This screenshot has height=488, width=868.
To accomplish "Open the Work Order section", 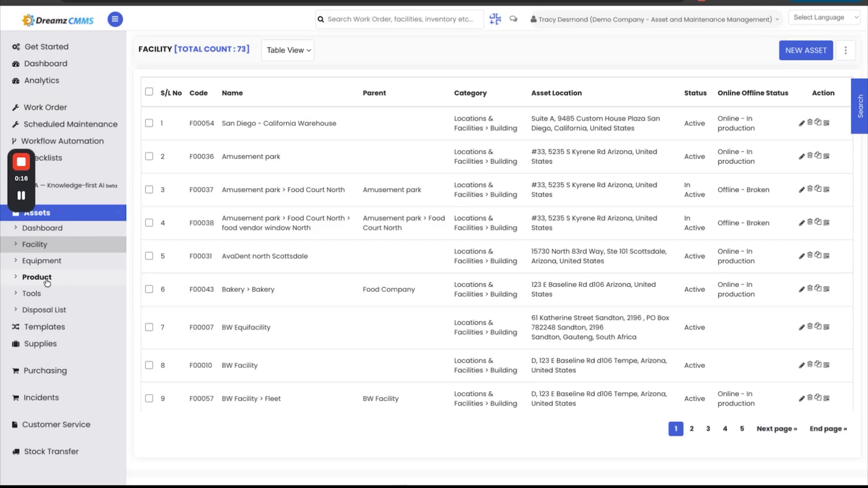I will pyautogui.click(x=45, y=107).
